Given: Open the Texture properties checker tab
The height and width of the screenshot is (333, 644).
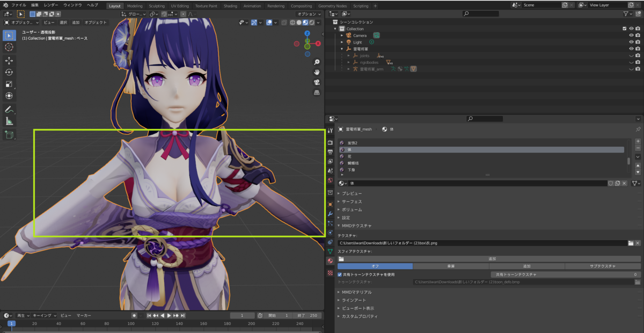Looking at the screenshot, I should tap(330, 273).
